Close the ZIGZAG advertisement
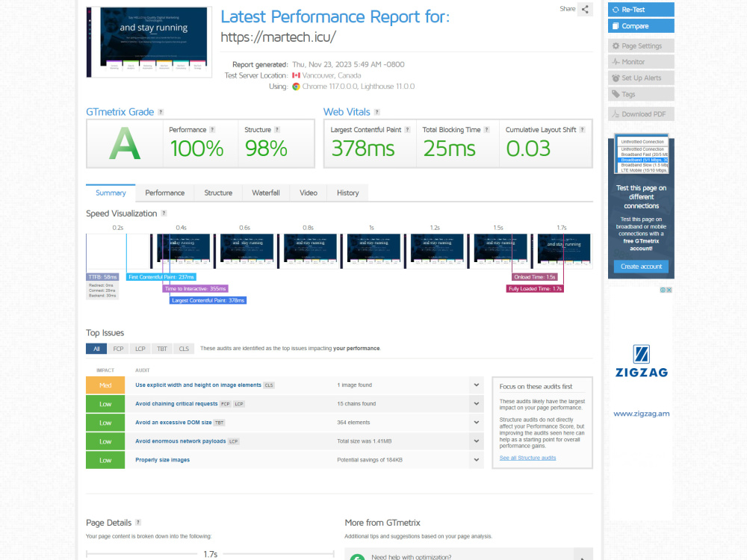The width and height of the screenshot is (747, 560). [x=669, y=290]
